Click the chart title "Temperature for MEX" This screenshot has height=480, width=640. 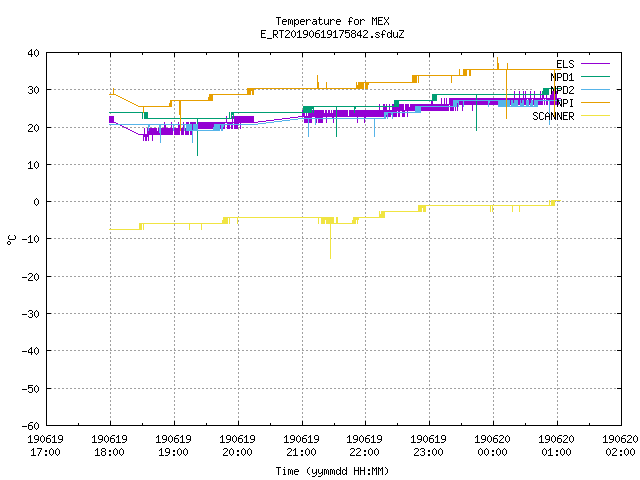click(x=332, y=21)
